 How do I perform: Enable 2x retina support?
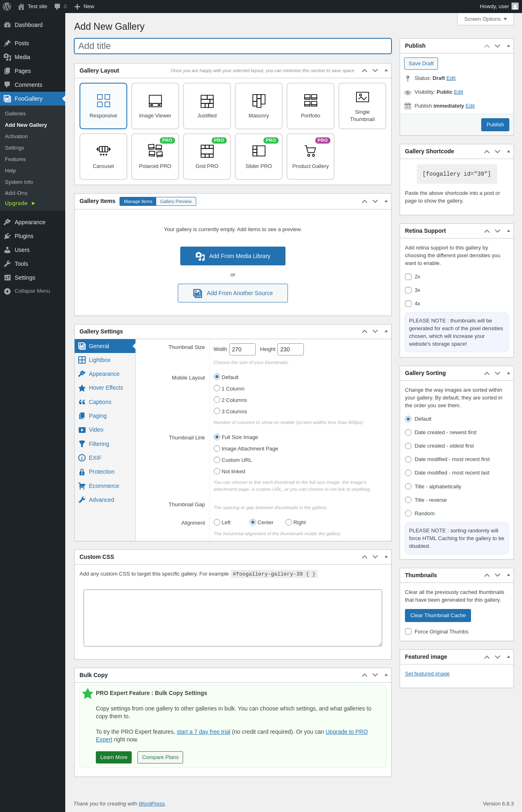pyautogui.click(x=408, y=277)
